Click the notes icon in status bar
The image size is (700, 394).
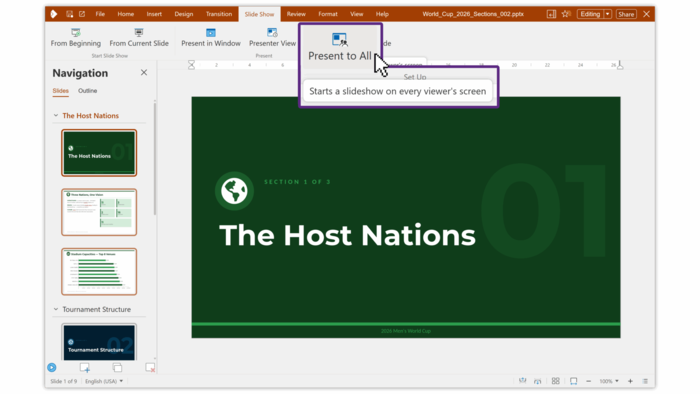click(x=522, y=381)
